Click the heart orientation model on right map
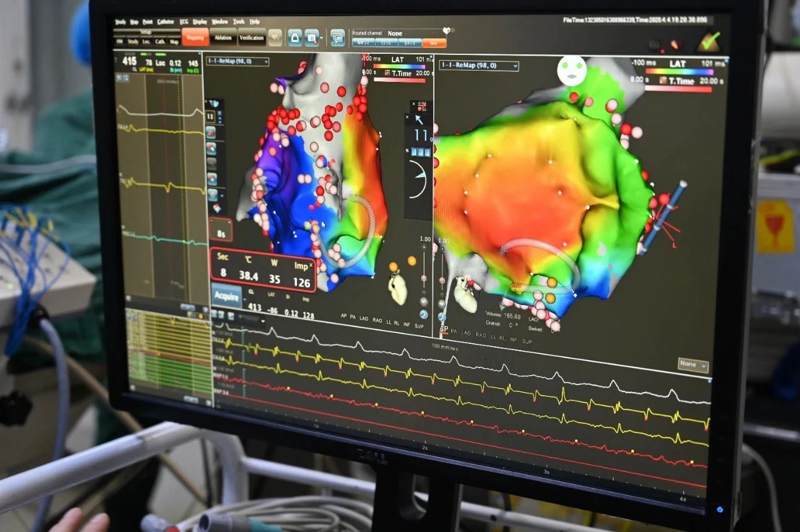The image size is (800, 532). [x=466, y=294]
